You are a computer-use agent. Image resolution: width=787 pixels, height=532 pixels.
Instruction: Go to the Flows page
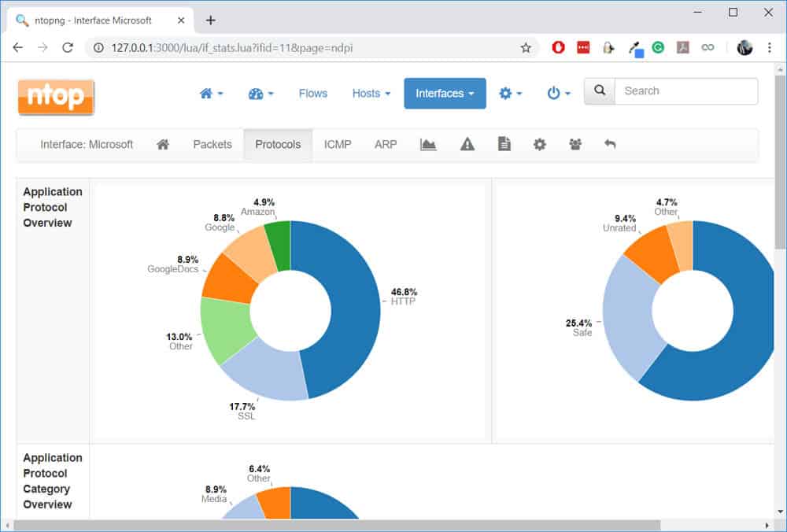pyautogui.click(x=312, y=94)
